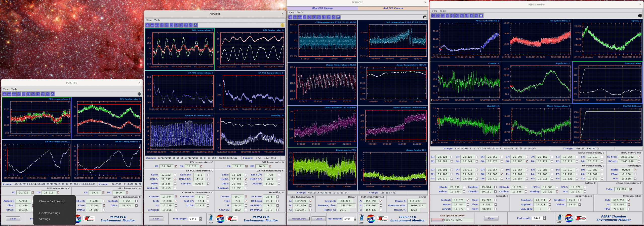Click the horizontal expand arrows icon in PEPSI CCD toolbar

(x=295, y=17)
